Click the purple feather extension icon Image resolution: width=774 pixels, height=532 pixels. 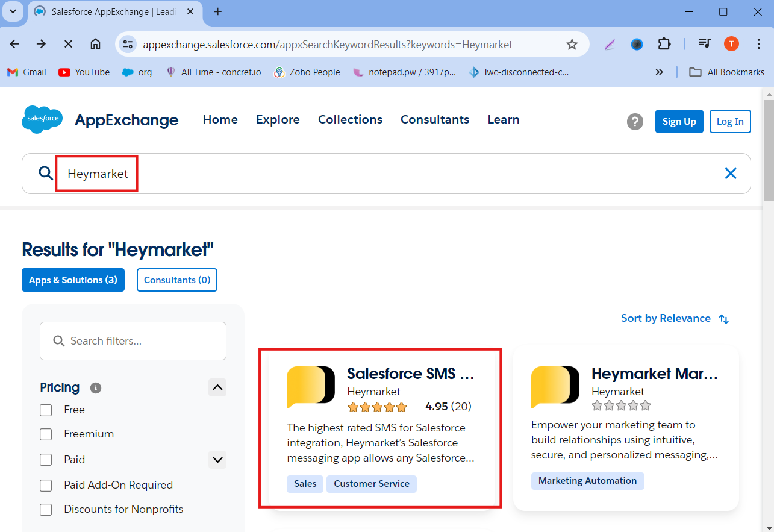coord(610,44)
